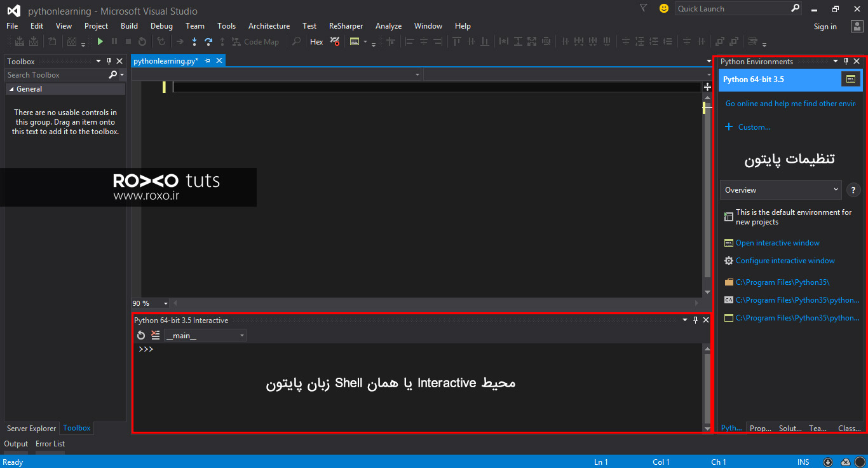
Task: Open the Search Toolbox options dropdown arrow
Action: [121, 74]
